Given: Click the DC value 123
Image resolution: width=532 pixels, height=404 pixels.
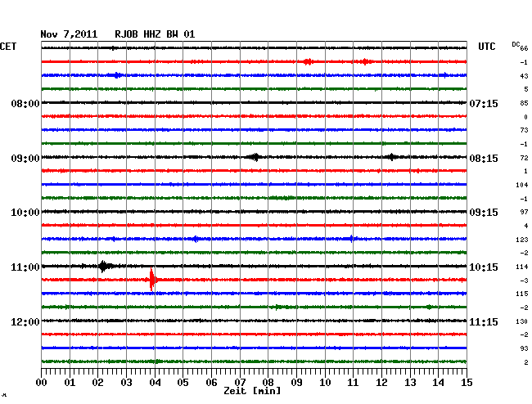Looking at the screenshot, I should pyautogui.click(x=522, y=240).
